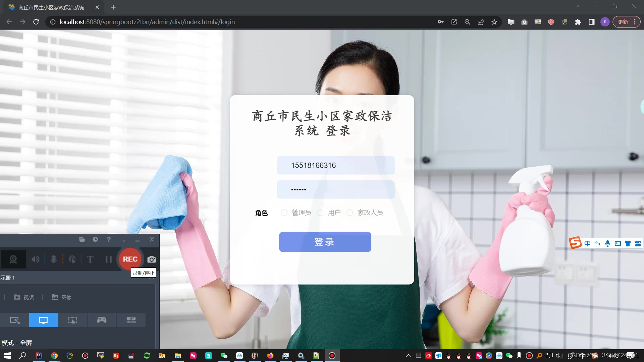This screenshot has height=362, width=644.
Task: Select the 用户 role radio button
Action: (x=320, y=213)
